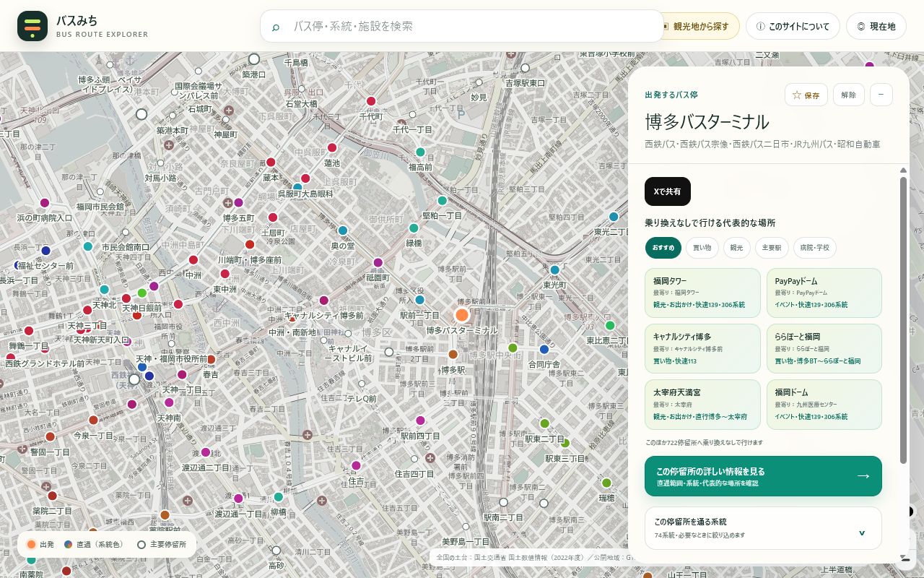Expand この停留所を通る系統 section

coord(763,528)
